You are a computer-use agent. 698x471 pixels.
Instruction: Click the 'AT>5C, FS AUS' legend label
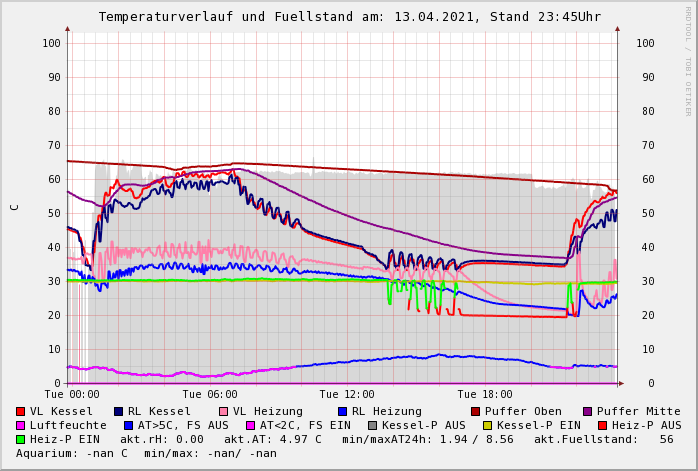pyautogui.click(x=183, y=425)
